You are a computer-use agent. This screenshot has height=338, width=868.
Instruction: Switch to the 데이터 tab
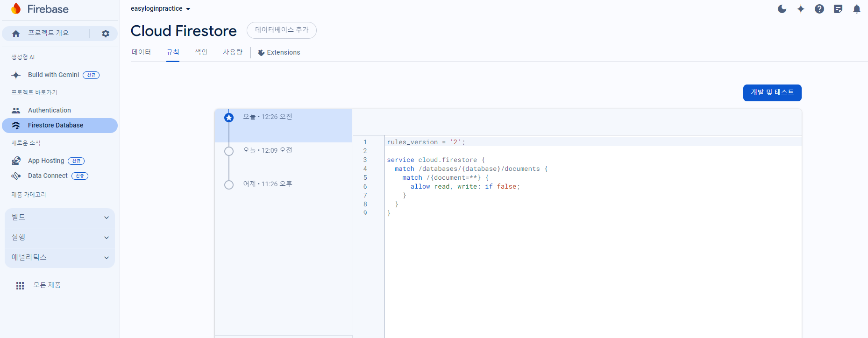click(x=141, y=52)
